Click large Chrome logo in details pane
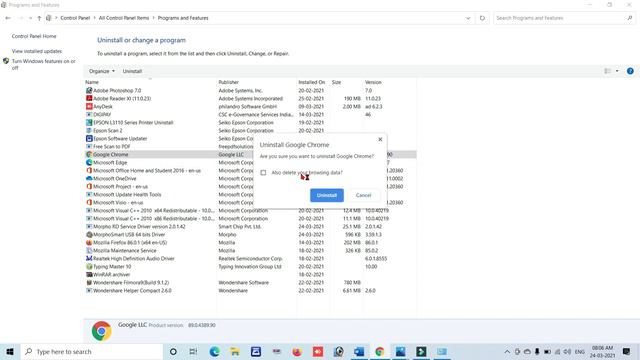640x360 pixels. (x=102, y=331)
